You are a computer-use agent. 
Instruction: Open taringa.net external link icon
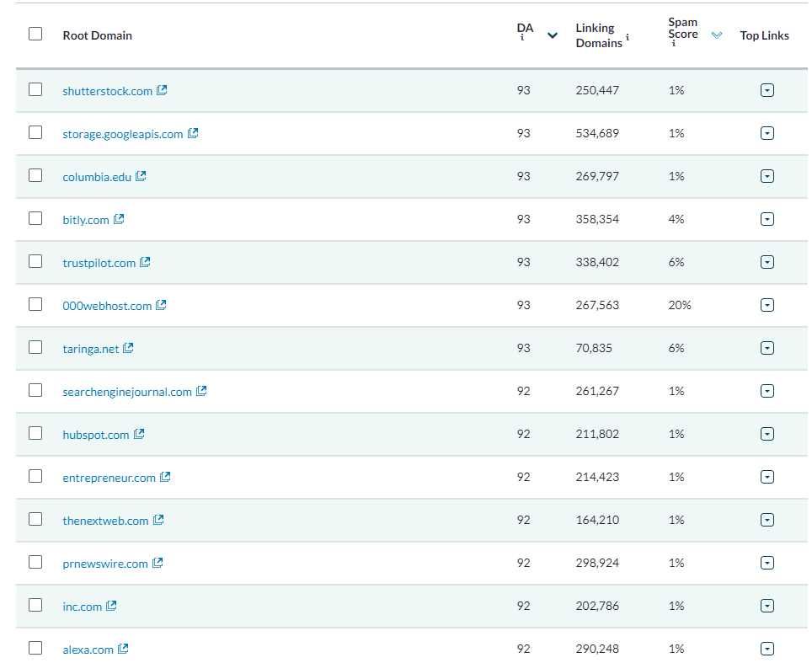128,348
